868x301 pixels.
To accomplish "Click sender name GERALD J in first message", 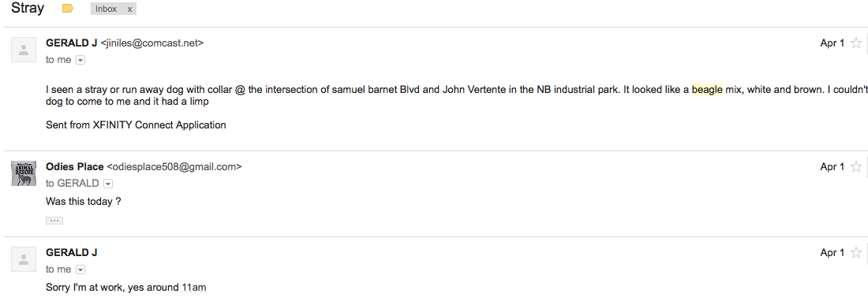I will point(71,43).
